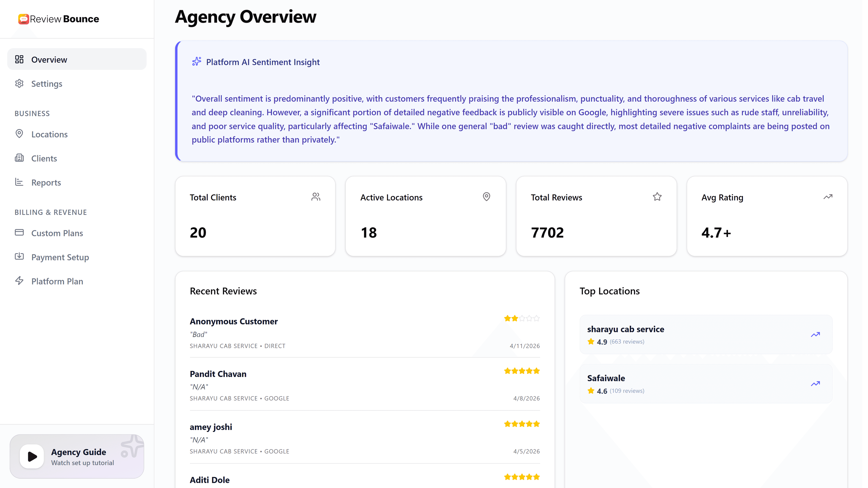The height and width of the screenshot is (488, 868).
Task: Open Payment Setup page
Action: (x=77, y=257)
